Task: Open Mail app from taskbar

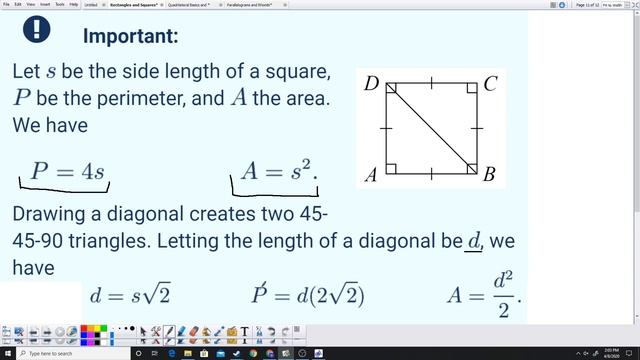Action: (220, 353)
